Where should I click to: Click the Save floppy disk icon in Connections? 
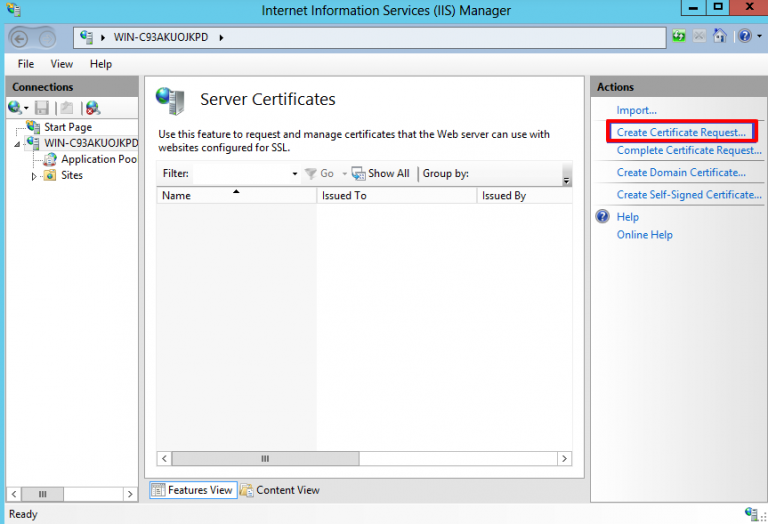[x=42, y=108]
